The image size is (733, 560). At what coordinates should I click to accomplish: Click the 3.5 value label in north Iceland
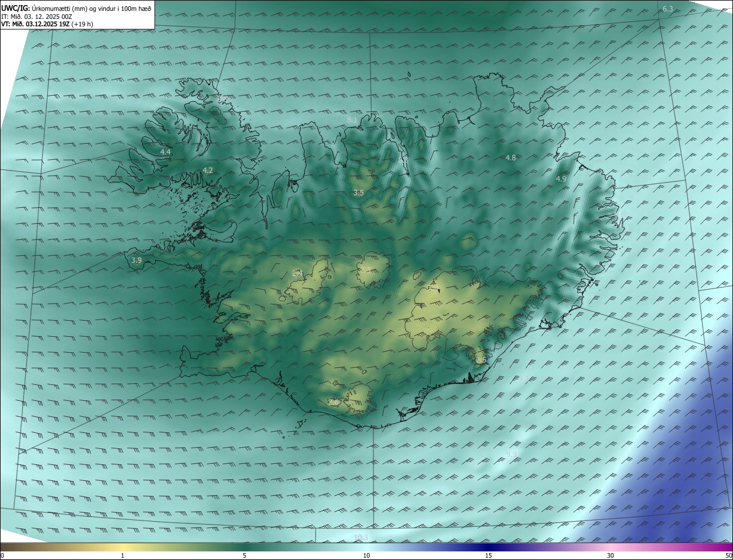pyautogui.click(x=358, y=193)
